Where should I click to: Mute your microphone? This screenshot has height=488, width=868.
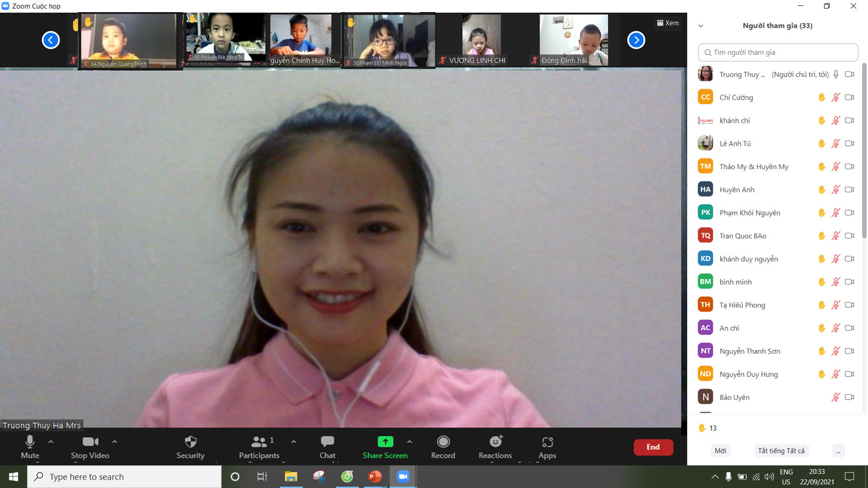[x=30, y=447]
